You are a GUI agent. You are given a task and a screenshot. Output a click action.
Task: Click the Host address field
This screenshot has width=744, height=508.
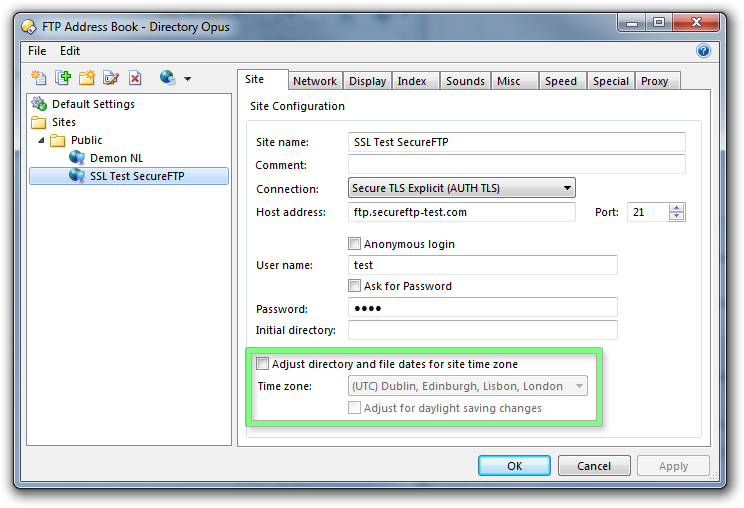tap(462, 212)
